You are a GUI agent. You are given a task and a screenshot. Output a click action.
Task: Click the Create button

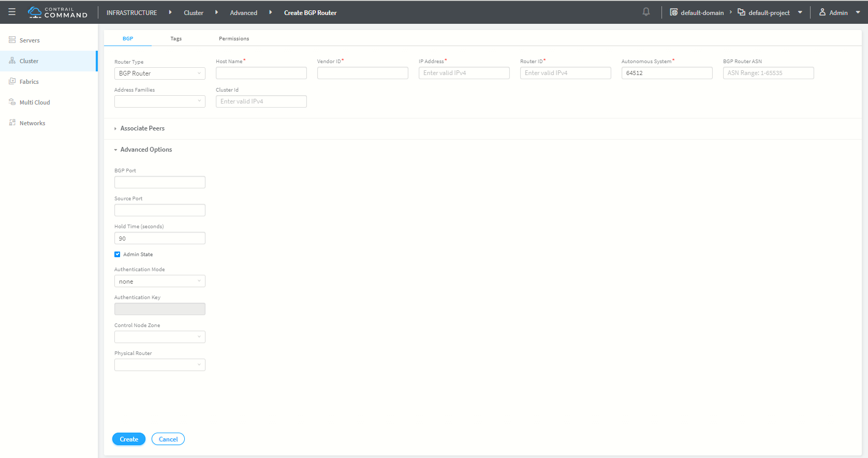(129, 439)
